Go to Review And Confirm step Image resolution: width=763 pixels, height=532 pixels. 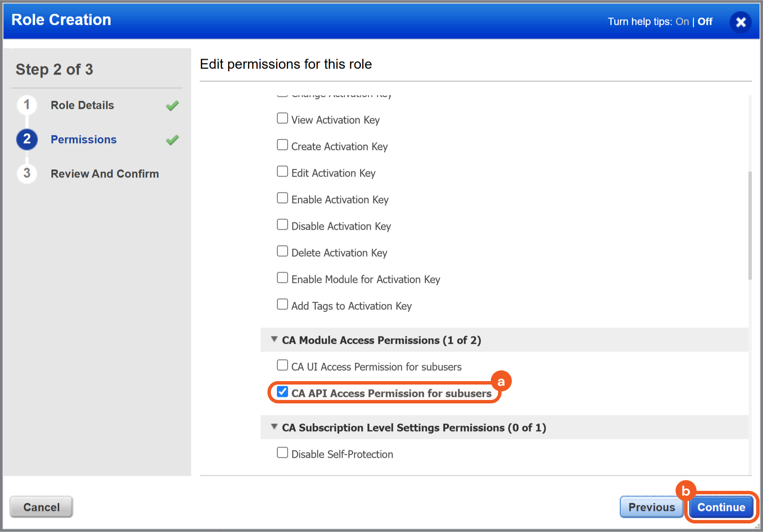[105, 174]
